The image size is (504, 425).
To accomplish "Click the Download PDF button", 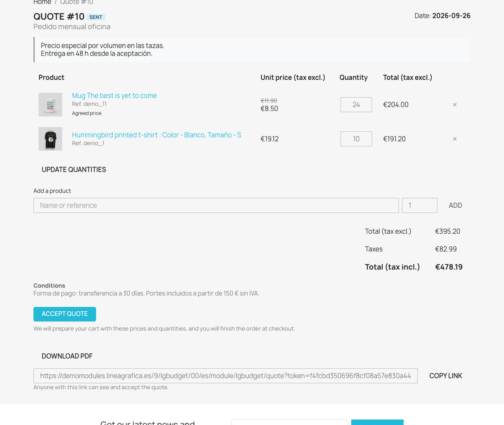I will (67, 356).
